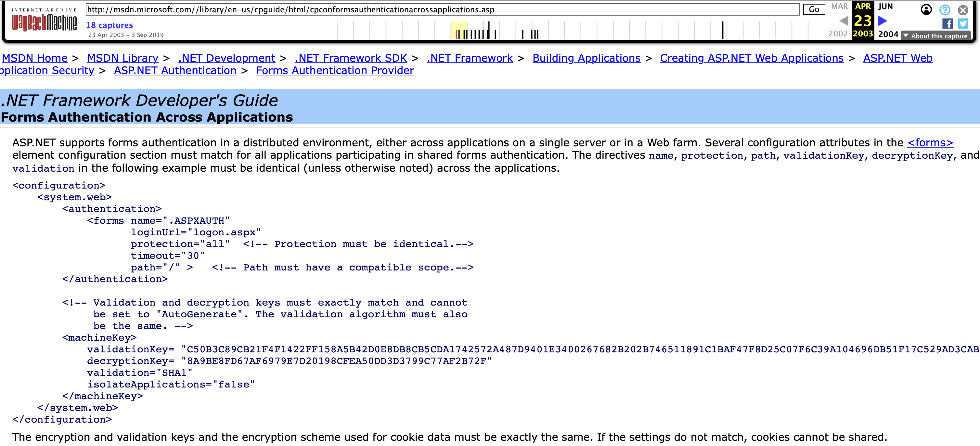
Task: Go to next capture with blue arrow
Action: click(883, 20)
